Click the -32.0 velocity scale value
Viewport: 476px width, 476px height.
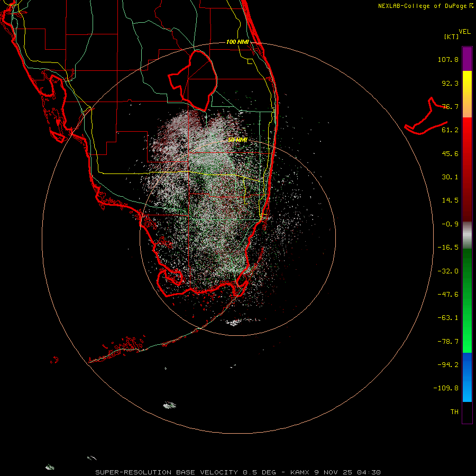point(448,271)
